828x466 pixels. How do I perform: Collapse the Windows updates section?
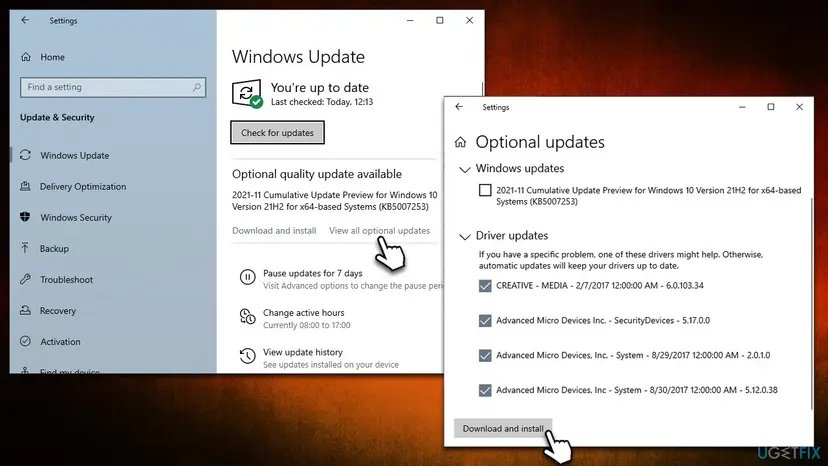pyautogui.click(x=464, y=169)
